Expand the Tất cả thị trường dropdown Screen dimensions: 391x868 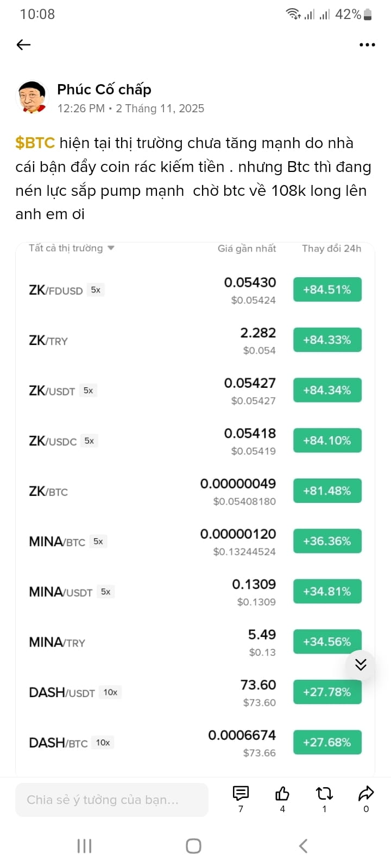(x=72, y=248)
